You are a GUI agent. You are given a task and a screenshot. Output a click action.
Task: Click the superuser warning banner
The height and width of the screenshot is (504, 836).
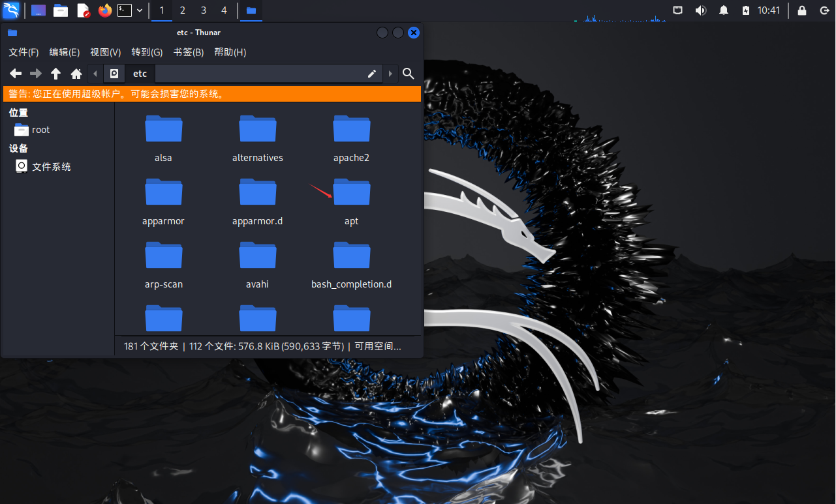[x=212, y=94]
